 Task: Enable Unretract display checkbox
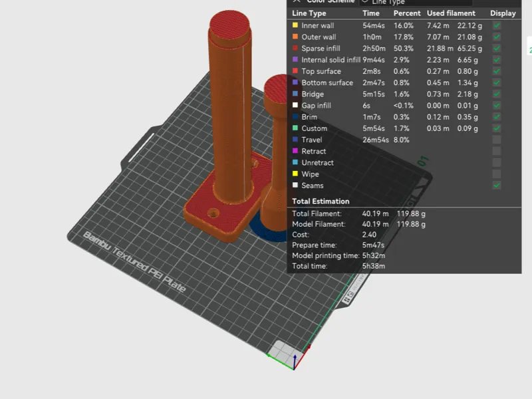tap(496, 163)
